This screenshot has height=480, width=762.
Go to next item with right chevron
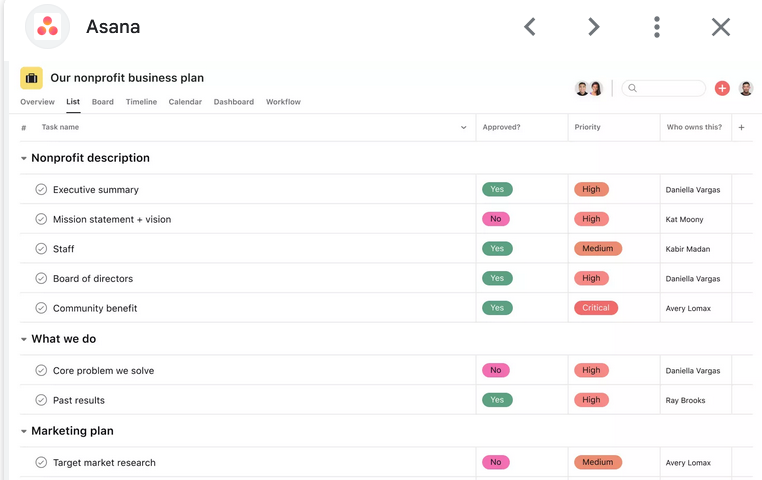tap(593, 27)
